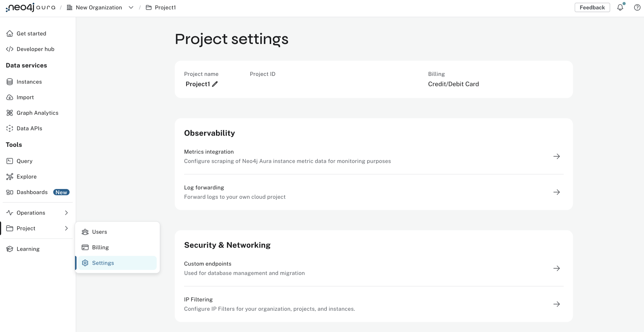Viewport: 644px width, 332px height.
Task: Choose Settings in the Project flyout
Action: click(x=103, y=263)
